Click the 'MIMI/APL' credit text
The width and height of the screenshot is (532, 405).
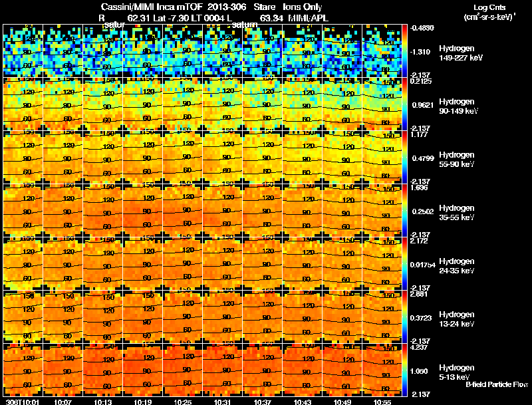[308, 18]
